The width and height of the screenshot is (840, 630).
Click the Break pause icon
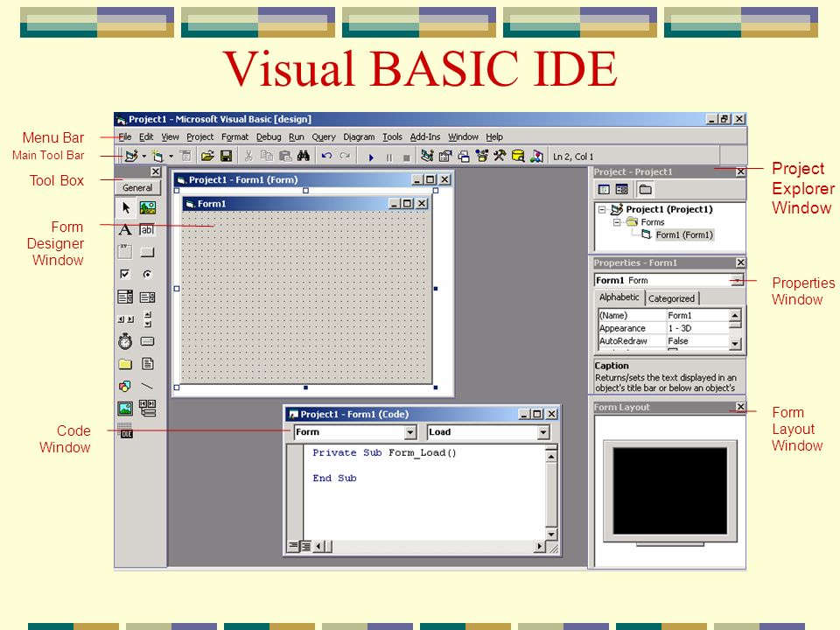(389, 157)
